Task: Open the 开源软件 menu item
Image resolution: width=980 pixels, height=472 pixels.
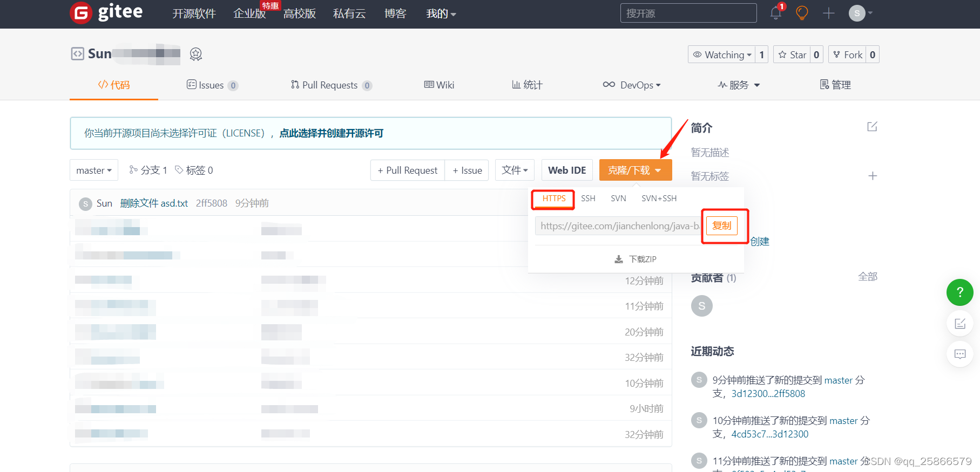Action: [194, 13]
